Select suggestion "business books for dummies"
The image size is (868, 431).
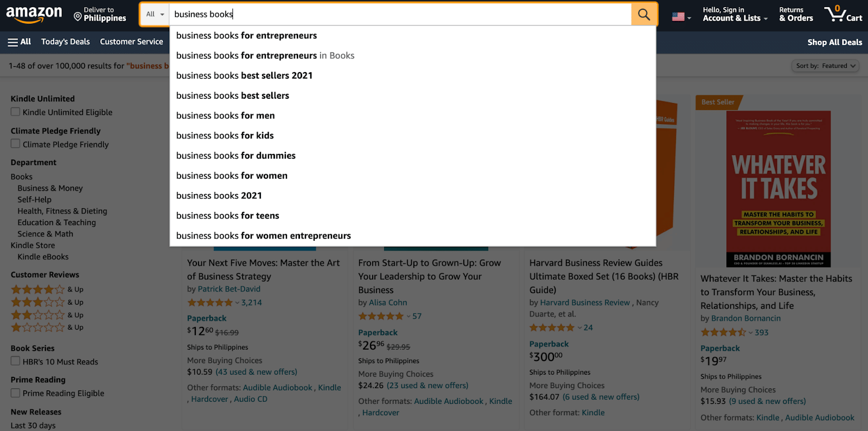coord(236,156)
